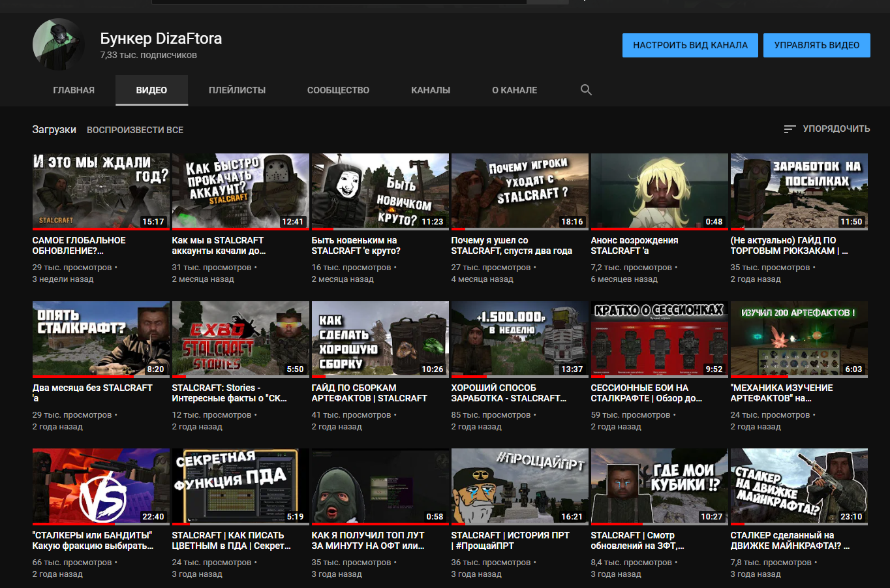Open thumbnail '+1.500.000р в неделю'
890x588 pixels.
[520, 339]
